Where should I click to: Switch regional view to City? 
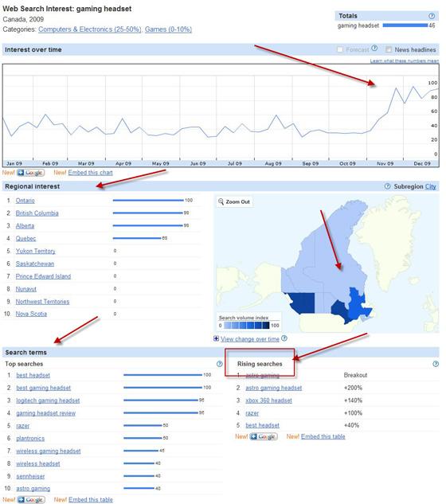tap(431, 186)
